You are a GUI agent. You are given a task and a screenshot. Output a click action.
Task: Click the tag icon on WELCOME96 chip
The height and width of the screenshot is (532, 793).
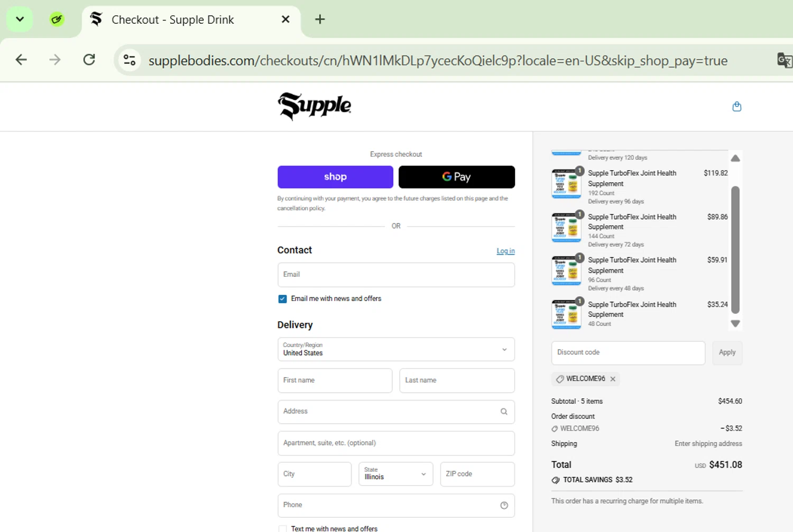coord(560,379)
